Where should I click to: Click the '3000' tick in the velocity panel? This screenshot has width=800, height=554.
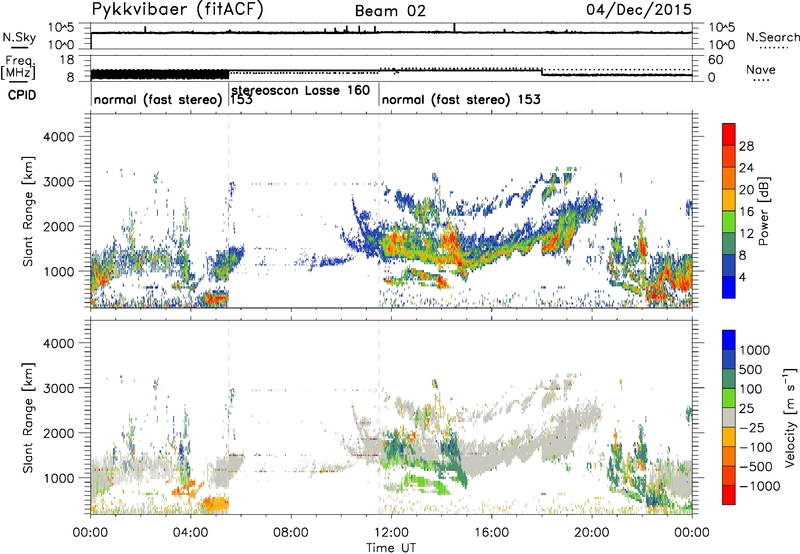tap(58, 388)
